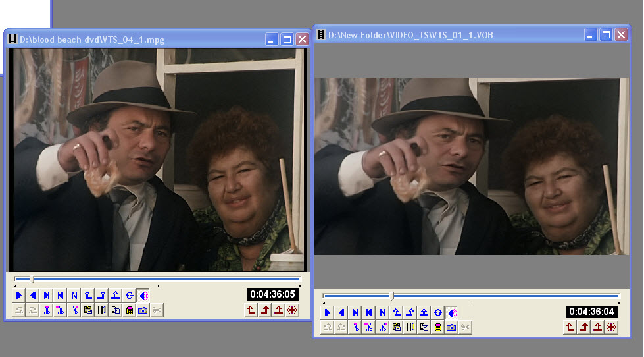Image resolution: width=644 pixels, height=357 pixels.
Task: Step one frame backward in VTS_01_1.VOB window
Action: pyautogui.click(x=369, y=313)
